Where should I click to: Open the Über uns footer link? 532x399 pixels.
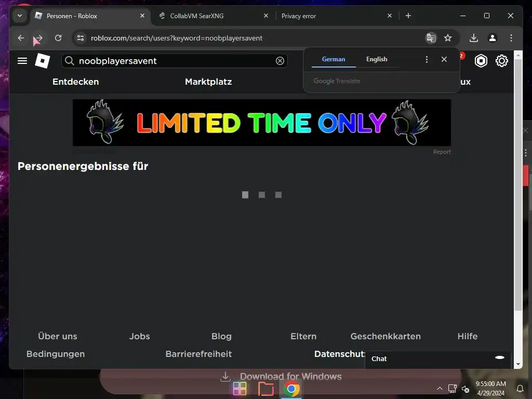(58, 336)
